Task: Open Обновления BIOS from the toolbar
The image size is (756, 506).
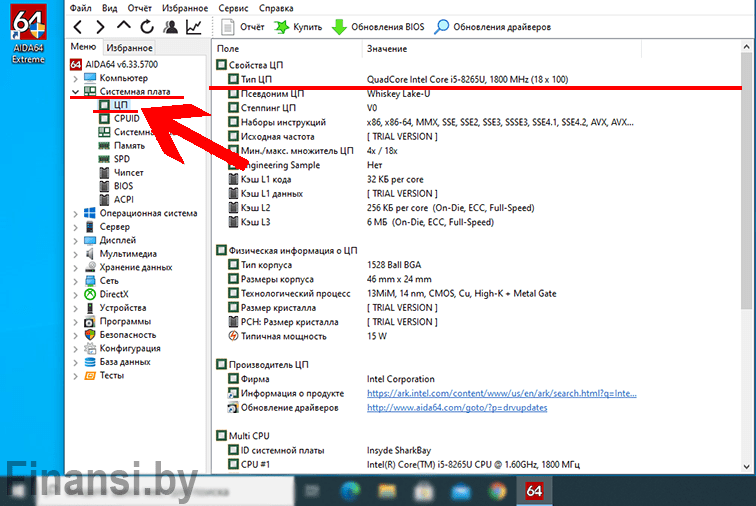Action: (x=378, y=27)
